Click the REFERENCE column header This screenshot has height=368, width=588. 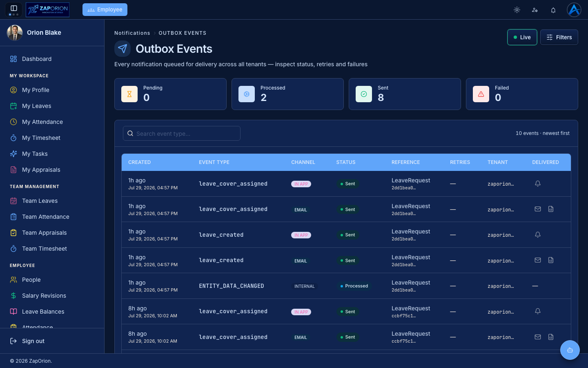coord(405,162)
